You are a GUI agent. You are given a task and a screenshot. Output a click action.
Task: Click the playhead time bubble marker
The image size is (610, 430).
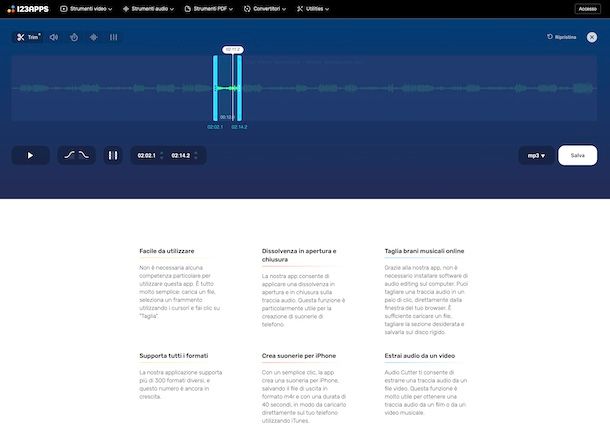(x=233, y=50)
